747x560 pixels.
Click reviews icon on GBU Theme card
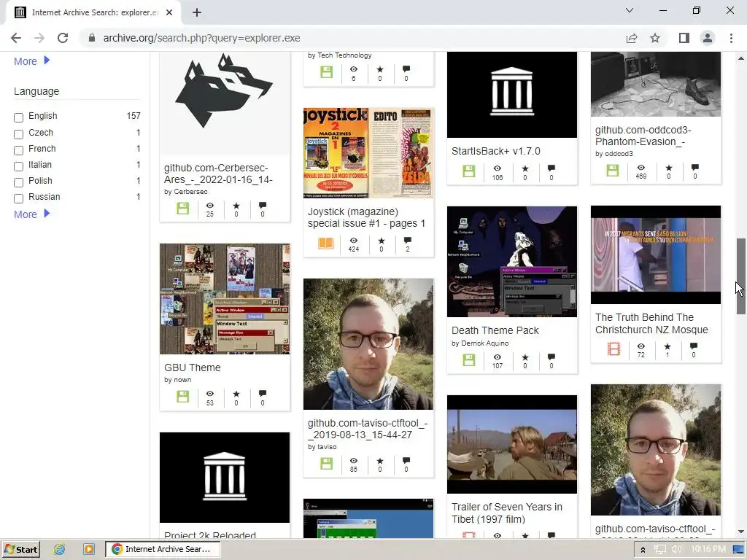(x=263, y=393)
